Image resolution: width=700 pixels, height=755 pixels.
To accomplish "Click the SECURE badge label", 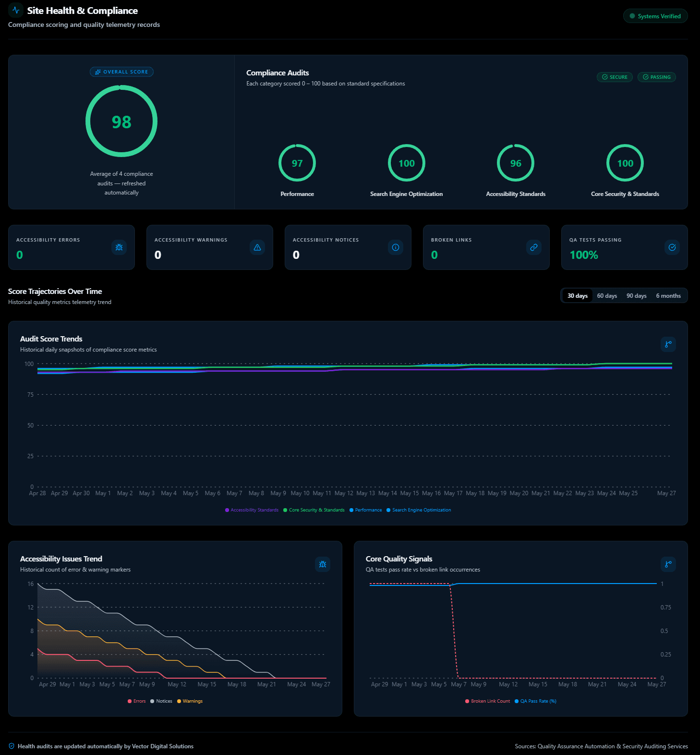I will 618,77.
